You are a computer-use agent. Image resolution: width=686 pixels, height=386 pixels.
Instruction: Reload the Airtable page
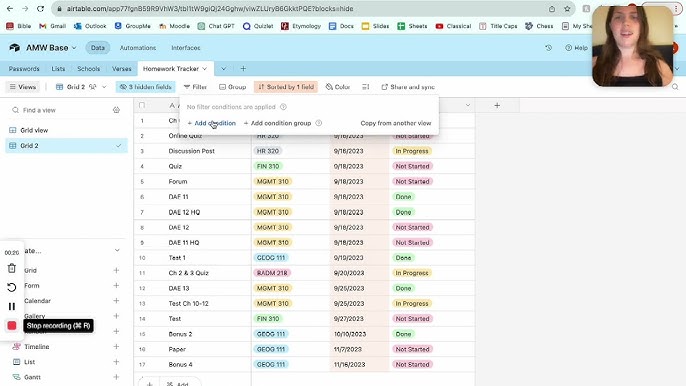[40, 9]
